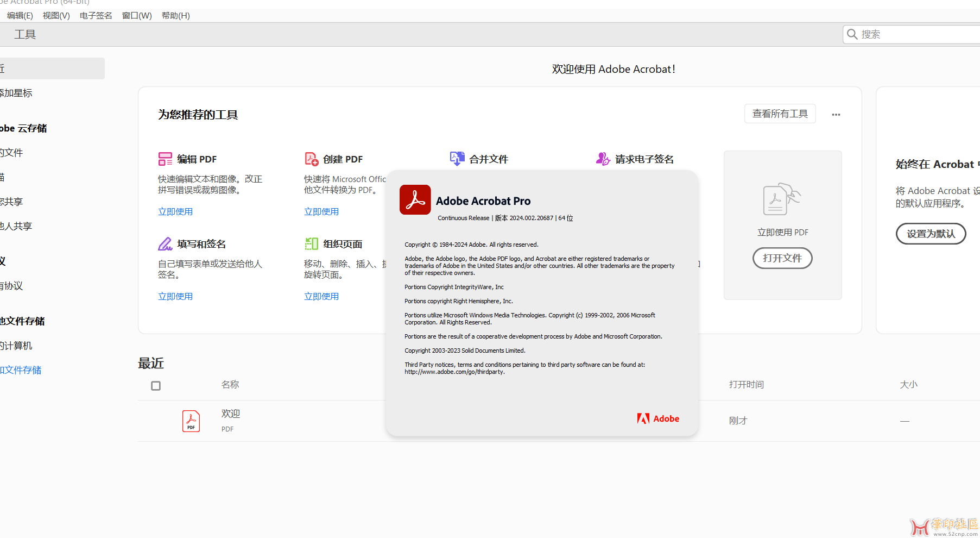Click 立即使用 link under 编辑 PDF
The image size is (980, 538).
[x=175, y=212]
